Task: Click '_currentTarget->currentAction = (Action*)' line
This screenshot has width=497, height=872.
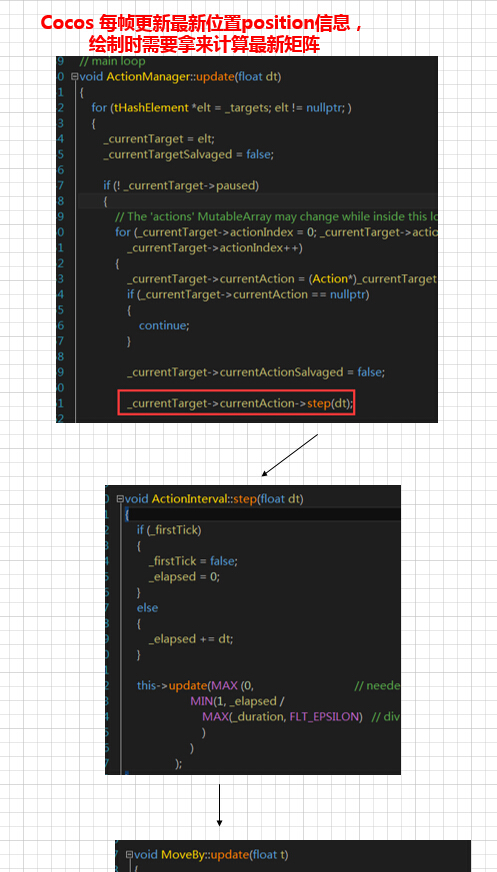Action: pyautogui.click(x=282, y=279)
